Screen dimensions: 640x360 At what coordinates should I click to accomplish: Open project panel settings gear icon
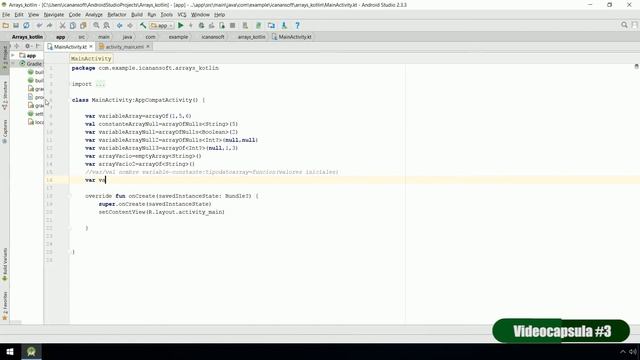pyautogui.click(x=27, y=46)
